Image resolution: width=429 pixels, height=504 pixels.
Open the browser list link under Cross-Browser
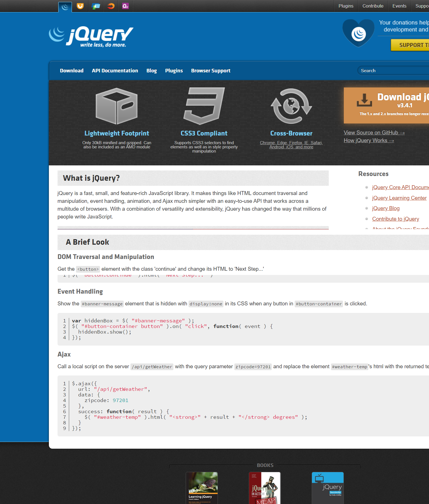pyautogui.click(x=291, y=145)
